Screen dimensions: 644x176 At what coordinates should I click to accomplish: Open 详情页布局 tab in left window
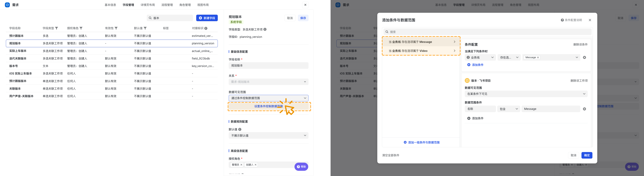pyautogui.click(x=148, y=5)
